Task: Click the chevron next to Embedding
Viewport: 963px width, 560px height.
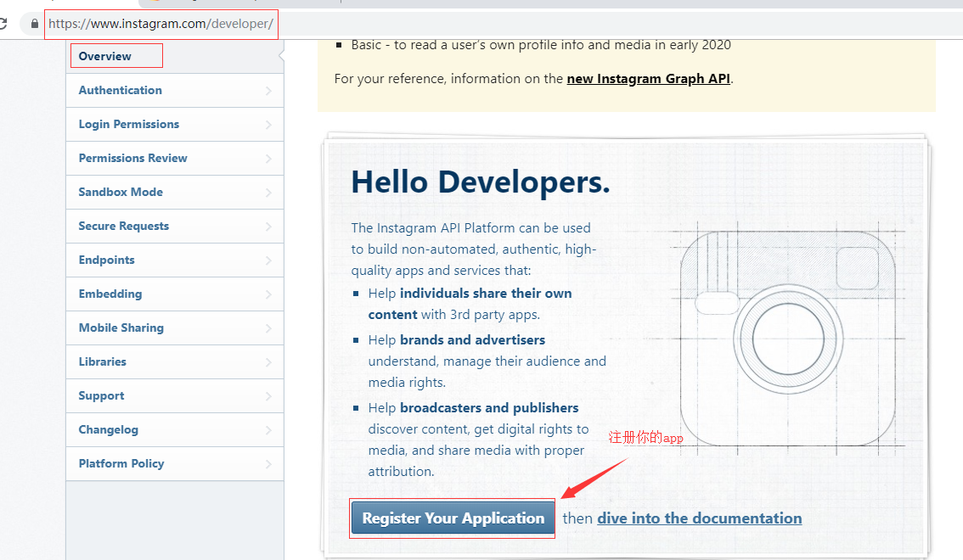Action: (x=268, y=294)
